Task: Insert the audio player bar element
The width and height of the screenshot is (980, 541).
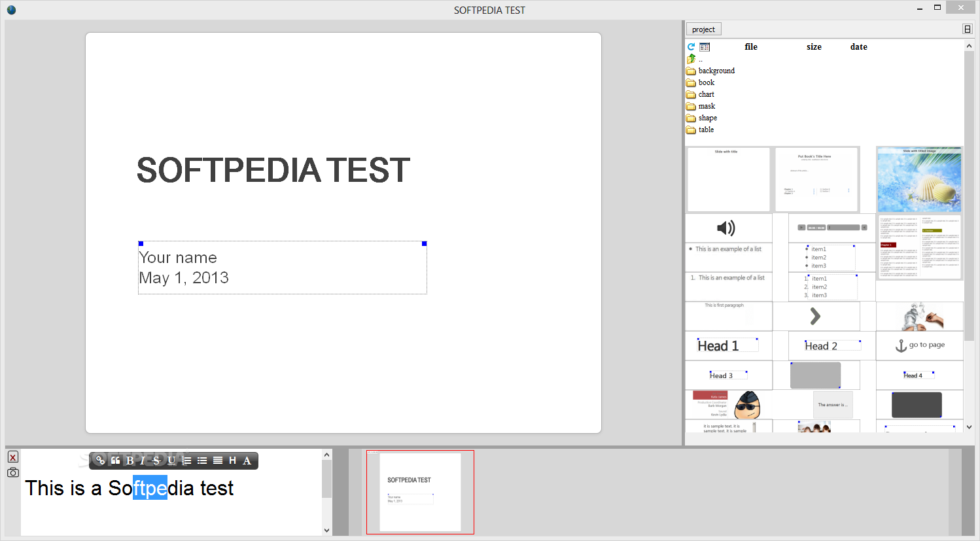Action: [832, 228]
